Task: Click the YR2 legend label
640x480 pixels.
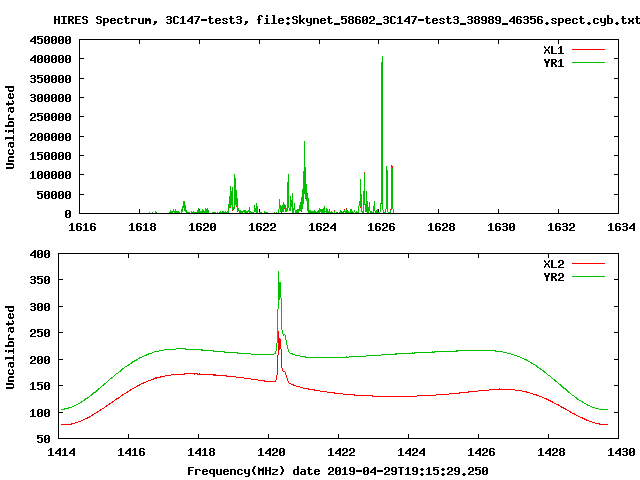Action: (553, 277)
